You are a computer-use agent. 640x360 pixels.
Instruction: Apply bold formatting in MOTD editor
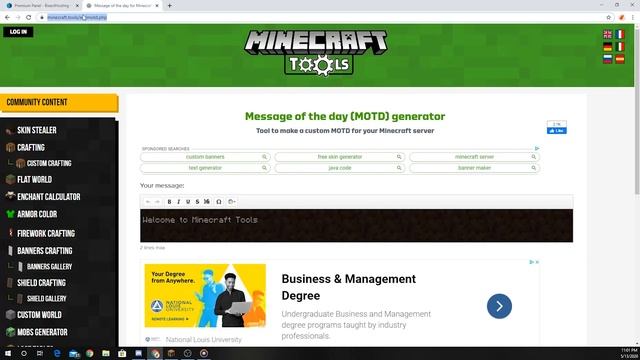point(169,202)
